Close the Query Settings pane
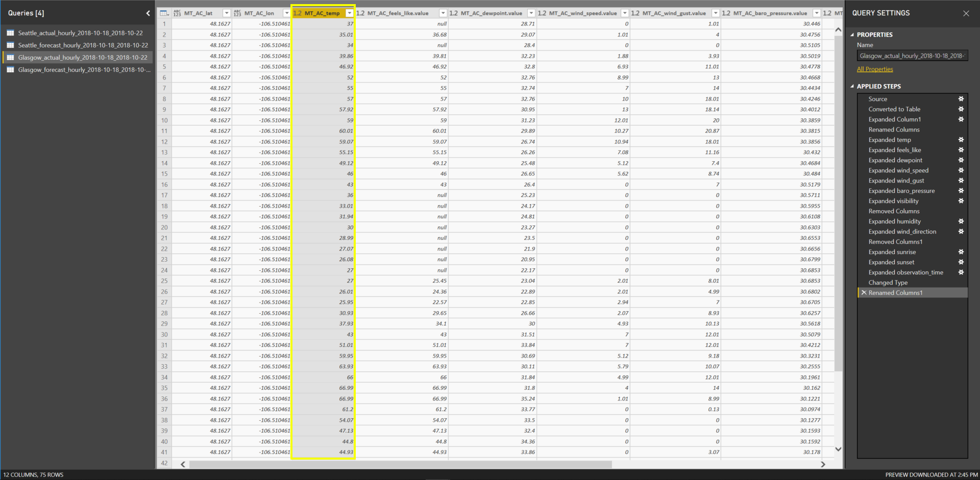The width and height of the screenshot is (980, 480). 966,13
